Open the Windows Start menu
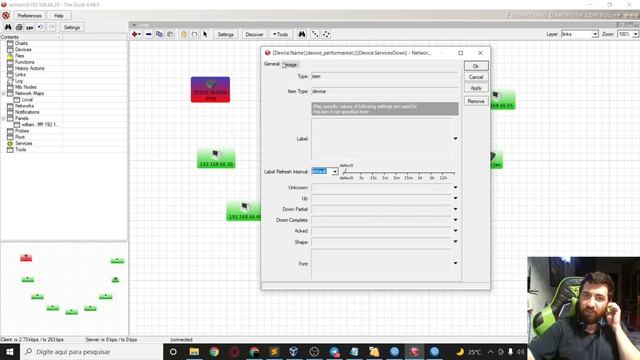The image size is (640, 360). pos(10,351)
